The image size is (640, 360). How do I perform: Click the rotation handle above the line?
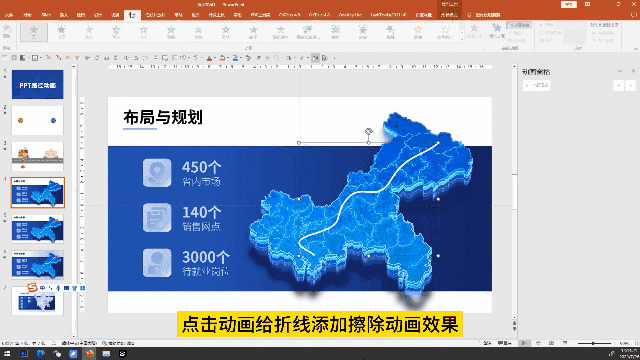point(369,131)
